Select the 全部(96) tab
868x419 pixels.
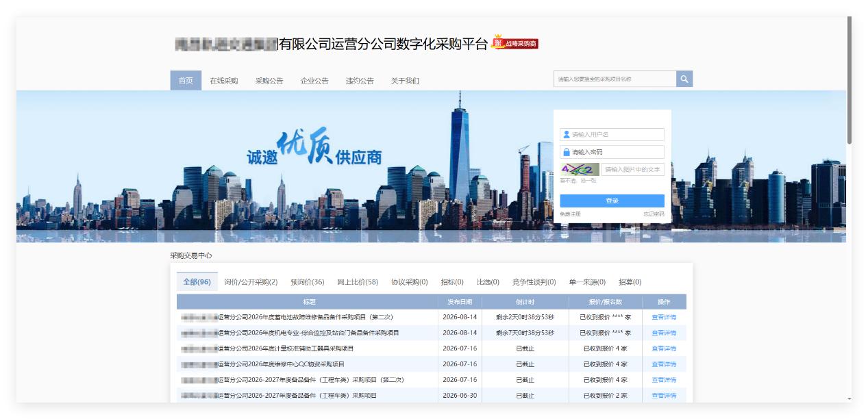[197, 282]
